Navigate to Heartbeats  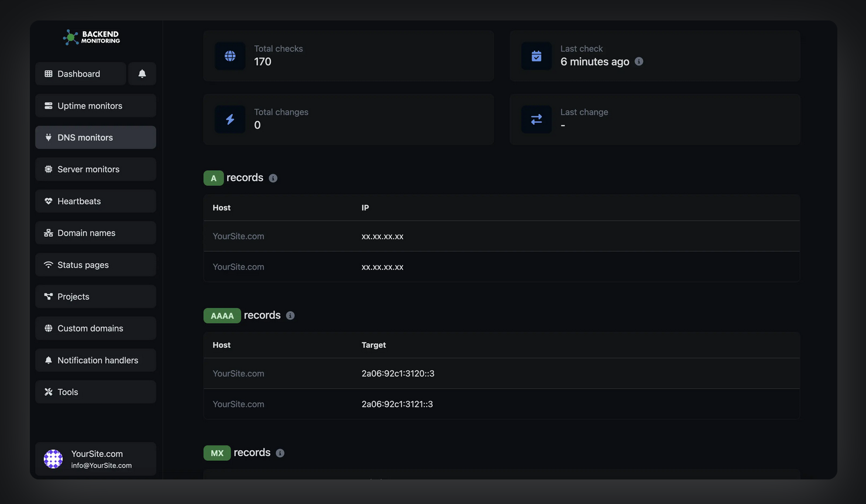point(95,201)
